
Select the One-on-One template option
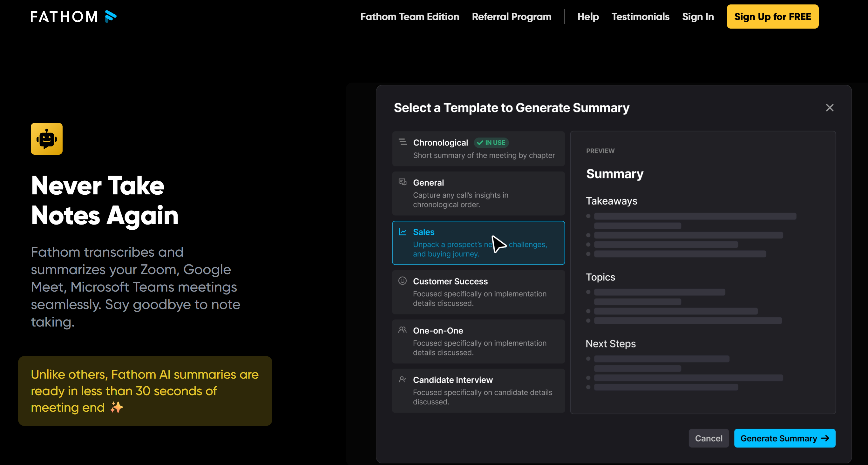click(478, 341)
